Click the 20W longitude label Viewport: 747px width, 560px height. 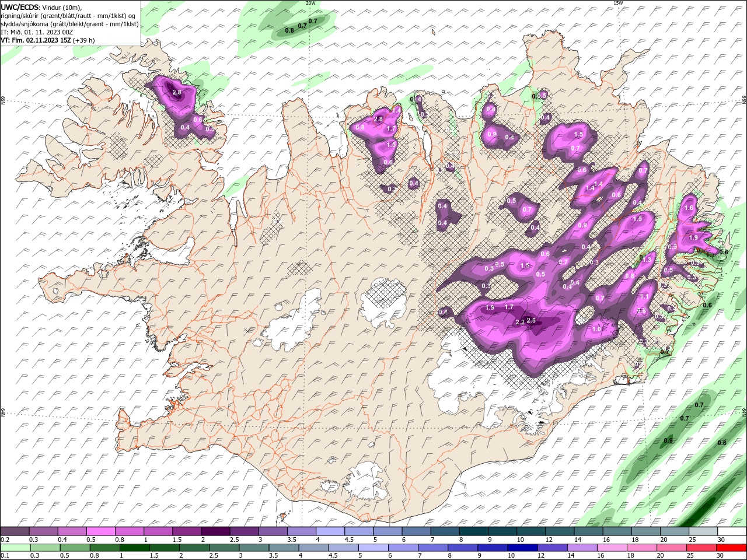(x=310, y=3)
